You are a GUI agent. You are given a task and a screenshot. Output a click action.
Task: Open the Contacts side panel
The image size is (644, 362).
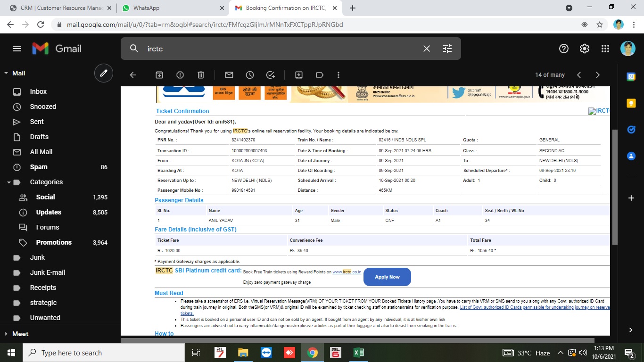coord(631,156)
